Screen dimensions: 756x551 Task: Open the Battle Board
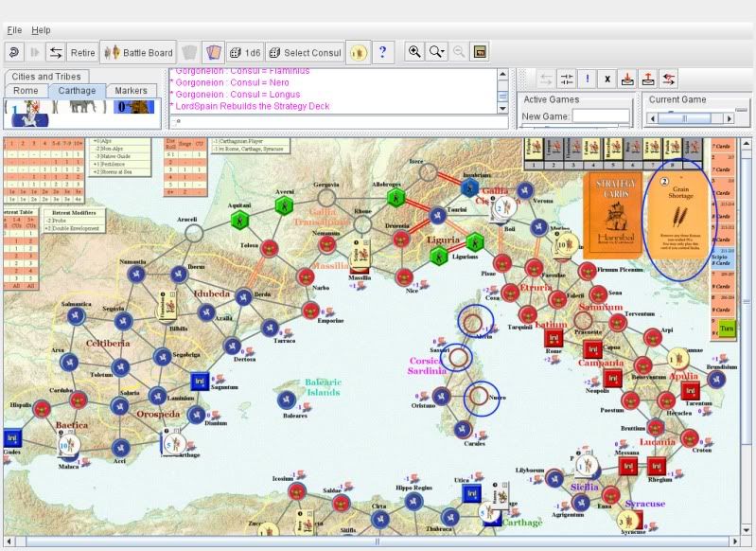138,52
